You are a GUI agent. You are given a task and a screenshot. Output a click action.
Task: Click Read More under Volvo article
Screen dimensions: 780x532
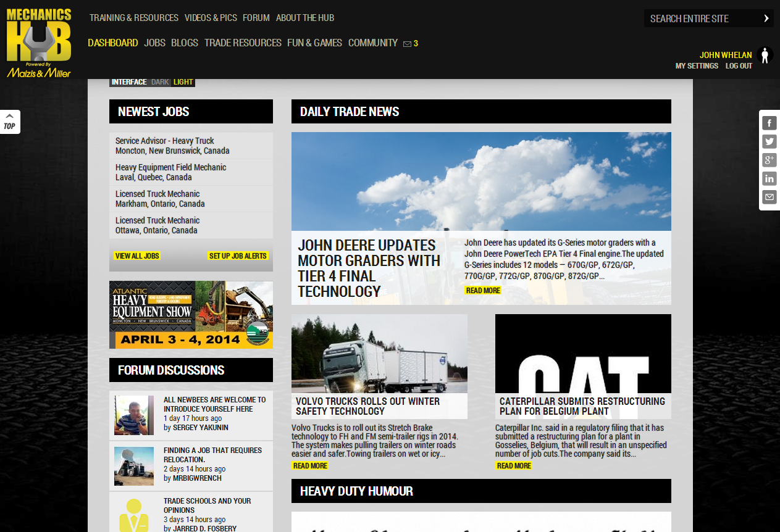pyautogui.click(x=310, y=466)
